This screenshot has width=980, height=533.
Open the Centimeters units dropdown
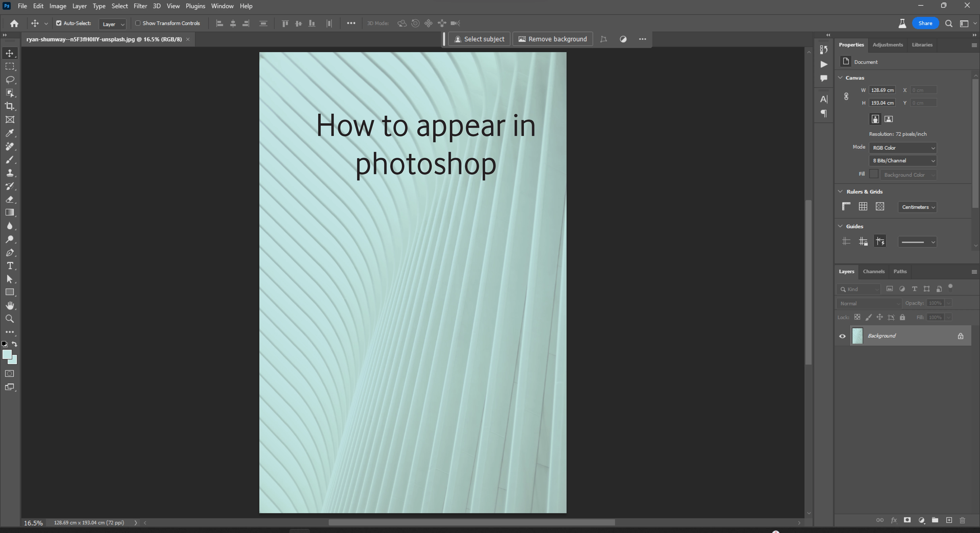pos(917,207)
